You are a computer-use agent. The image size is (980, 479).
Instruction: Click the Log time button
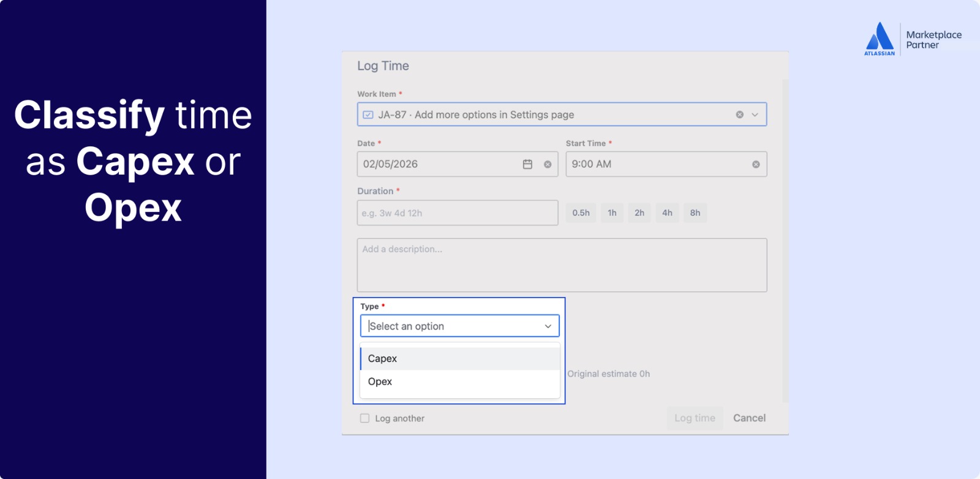point(695,418)
